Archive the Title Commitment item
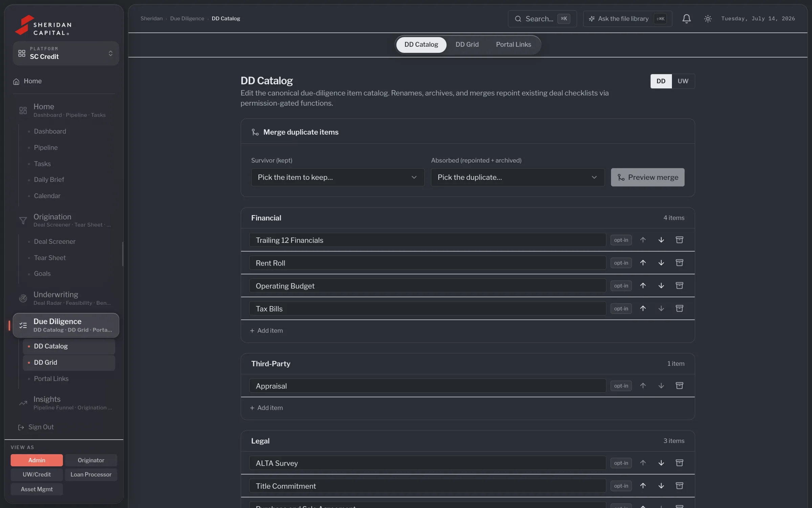Screen dimensions: 812x508 [x=679, y=486]
